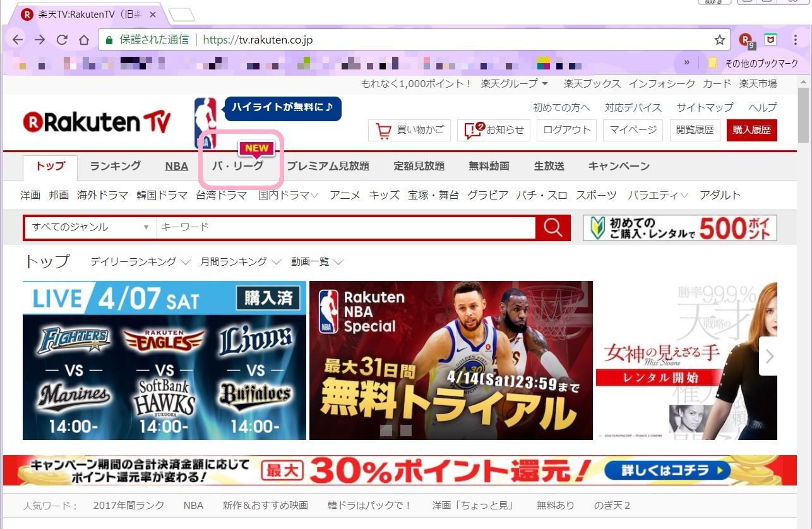Show more bookmarks chevron
Screen dimensions: 812x529
[687, 62]
